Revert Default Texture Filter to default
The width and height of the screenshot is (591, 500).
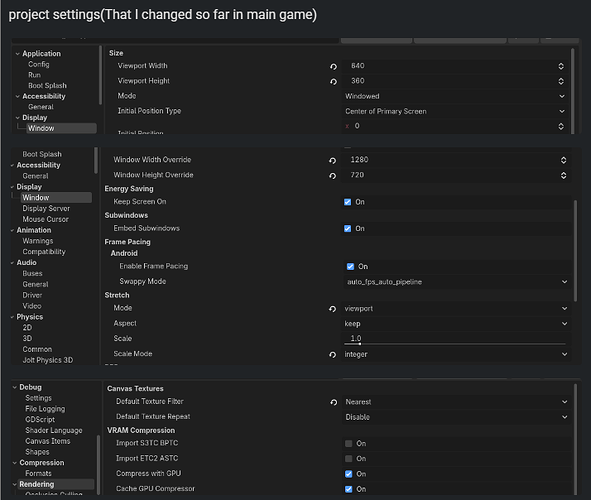pos(333,402)
